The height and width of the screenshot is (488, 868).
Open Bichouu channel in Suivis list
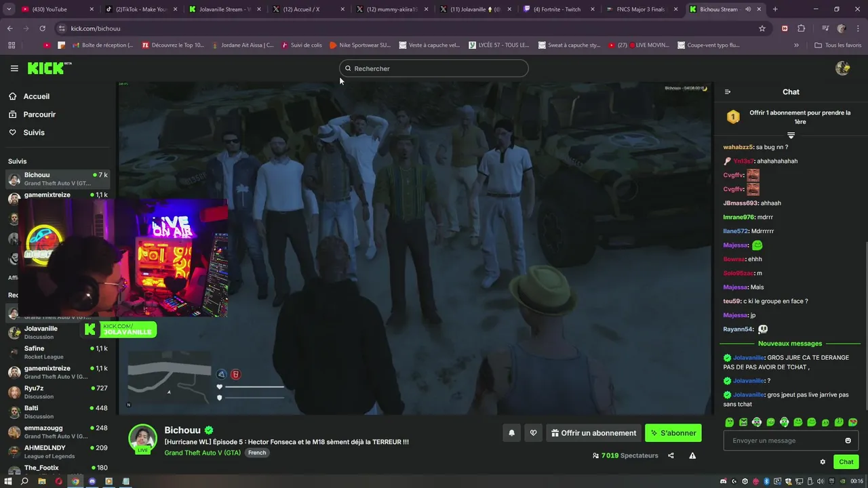point(58,179)
